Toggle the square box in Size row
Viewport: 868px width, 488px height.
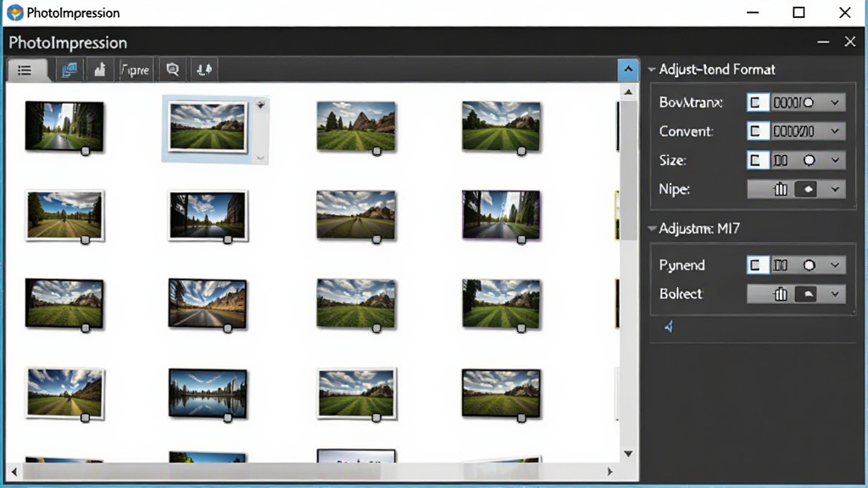coord(757,160)
